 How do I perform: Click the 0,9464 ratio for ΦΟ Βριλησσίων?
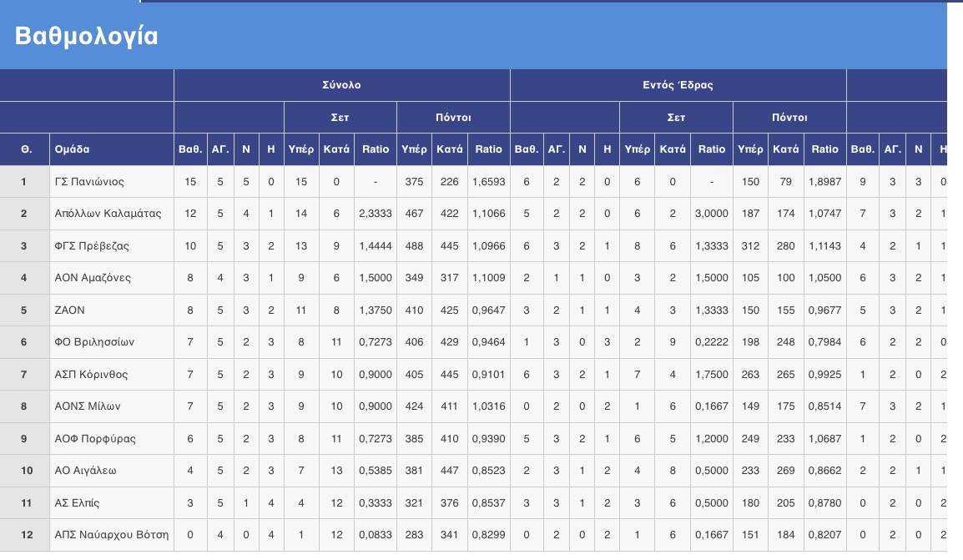pyautogui.click(x=489, y=342)
